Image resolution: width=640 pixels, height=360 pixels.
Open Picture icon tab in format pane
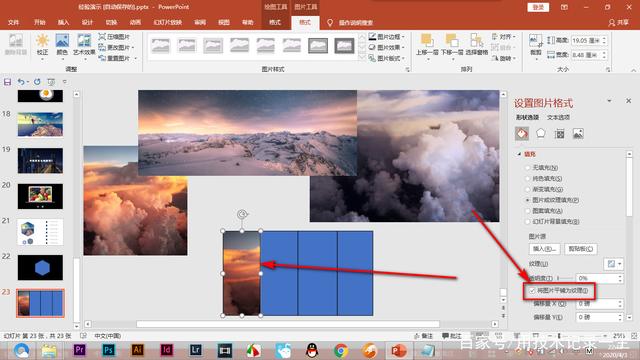[578, 133]
